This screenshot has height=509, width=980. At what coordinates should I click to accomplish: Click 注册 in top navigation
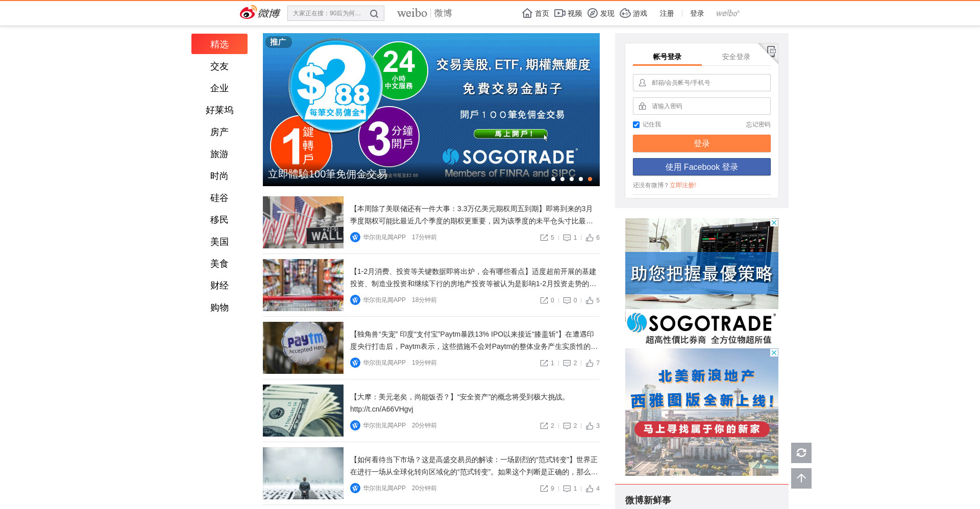coord(667,13)
